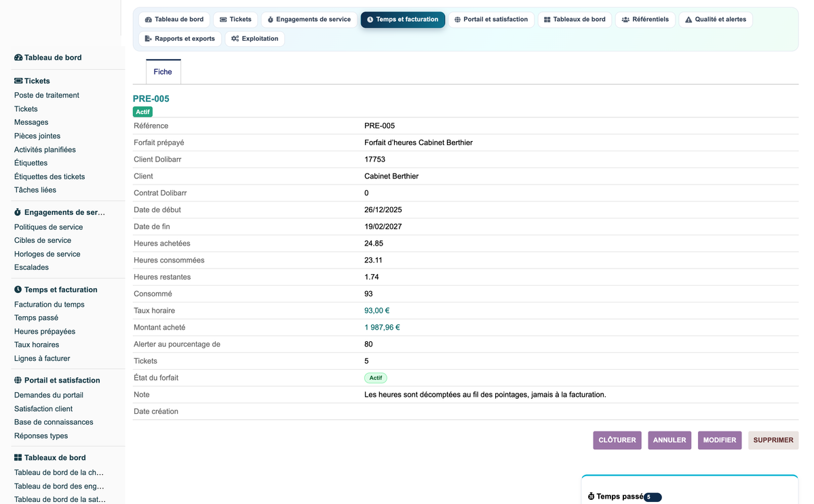Click the clock icon in the Temps et facturation top tab

pos(370,20)
